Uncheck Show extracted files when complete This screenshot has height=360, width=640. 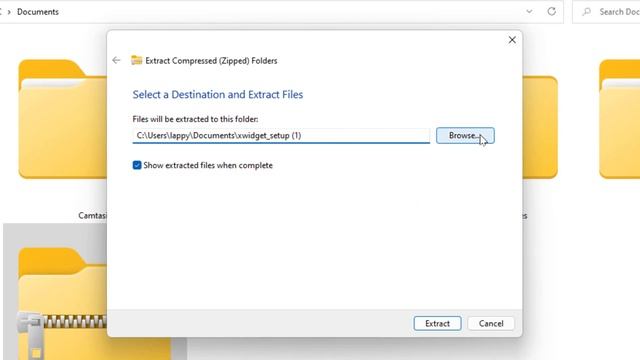(137, 165)
